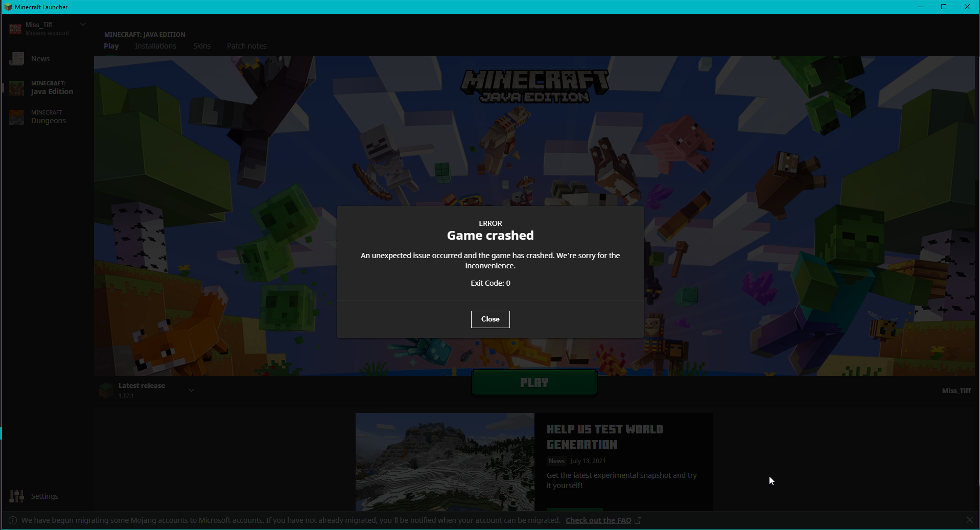The width and height of the screenshot is (980, 530).
Task: Maximize the Minecraft Launcher window
Action: coord(944,7)
